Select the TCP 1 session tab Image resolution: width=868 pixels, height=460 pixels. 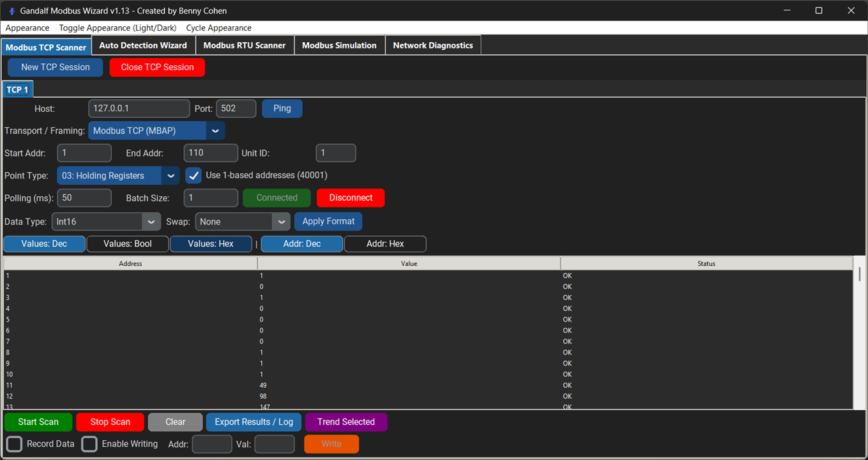pyautogui.click(x=17, y=89)
